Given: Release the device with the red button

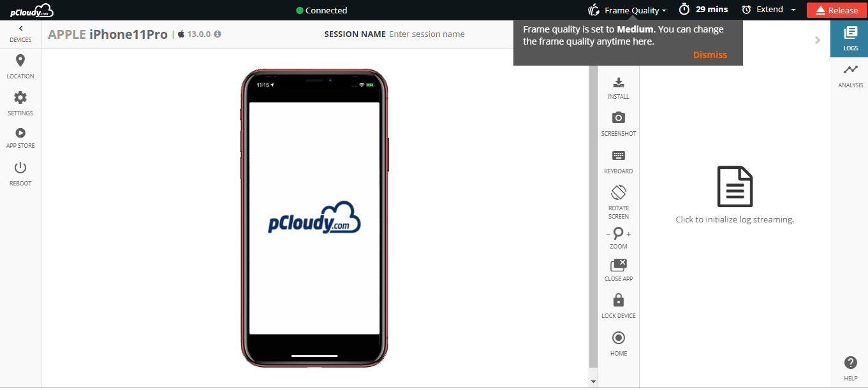Looking at the screenshot, I should 837,10.
